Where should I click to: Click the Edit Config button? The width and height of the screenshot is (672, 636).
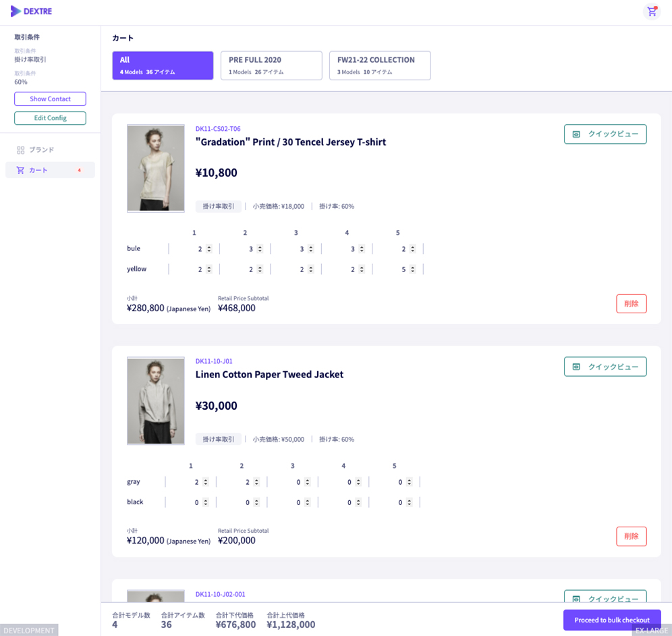50,118
